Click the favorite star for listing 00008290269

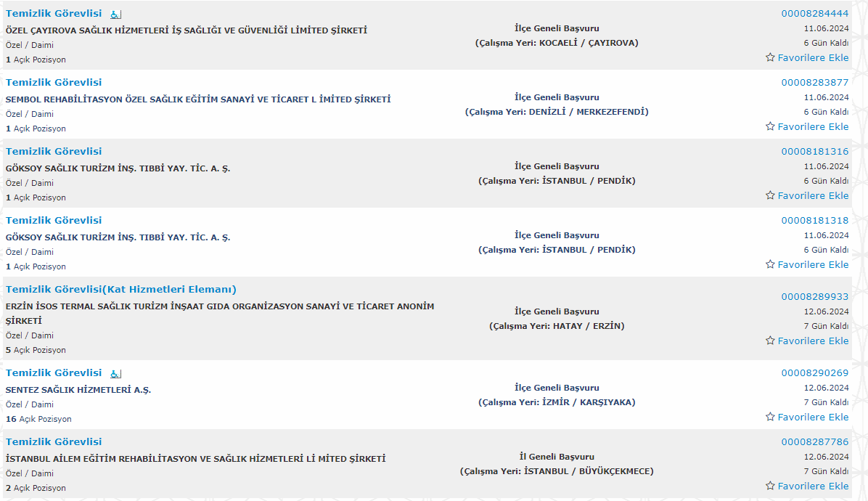point(770,416)
